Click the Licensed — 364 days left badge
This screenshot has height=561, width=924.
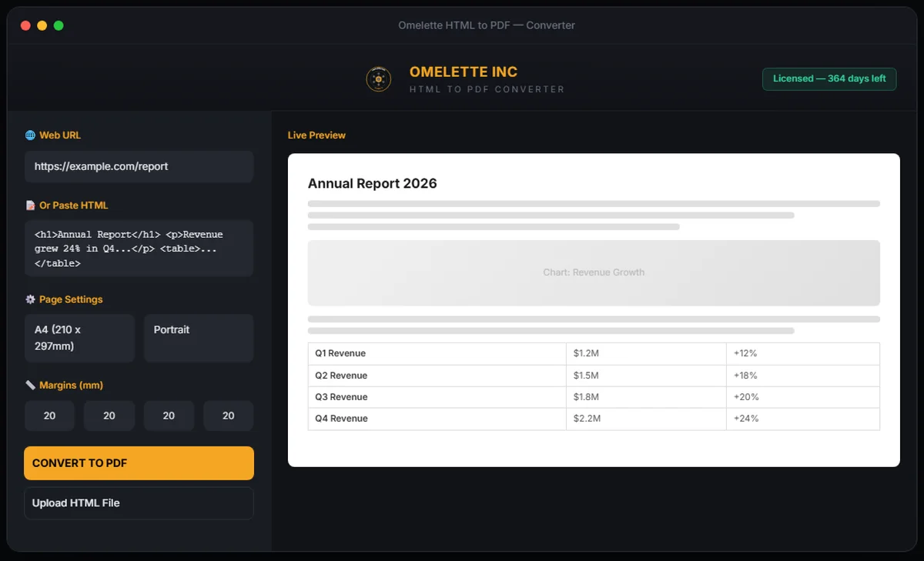click(x=829, y=79)
